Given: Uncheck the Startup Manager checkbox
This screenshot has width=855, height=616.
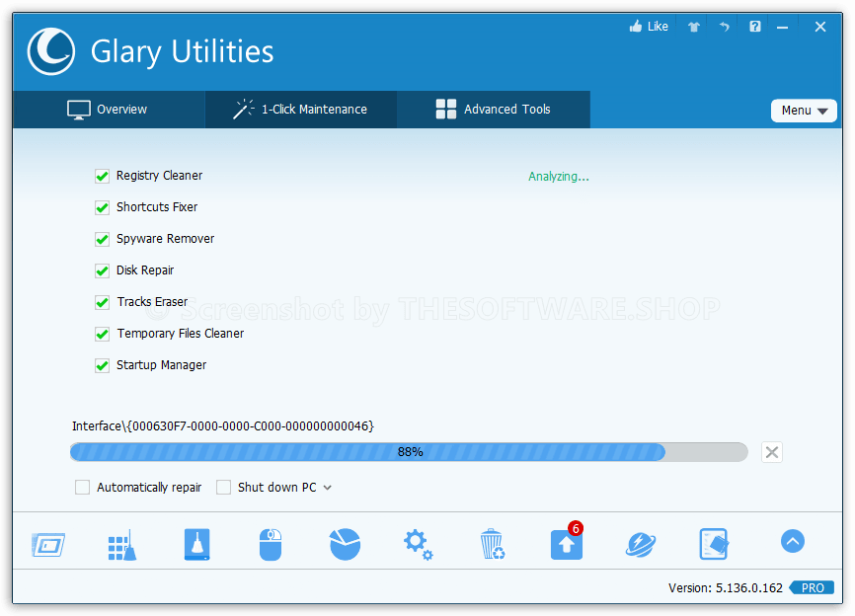Looking at the screenshot, I should (x=102, y=366).
